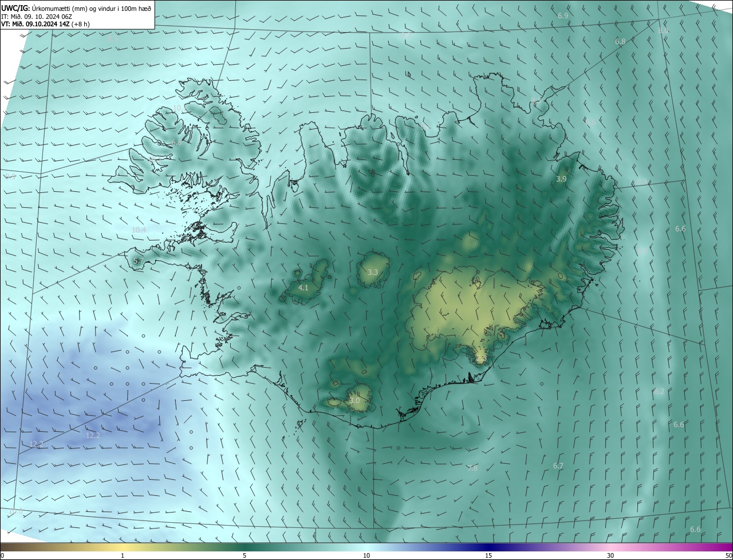
Task: Click the color scale tick labeled 5
Action: click(x=245, y=556)
